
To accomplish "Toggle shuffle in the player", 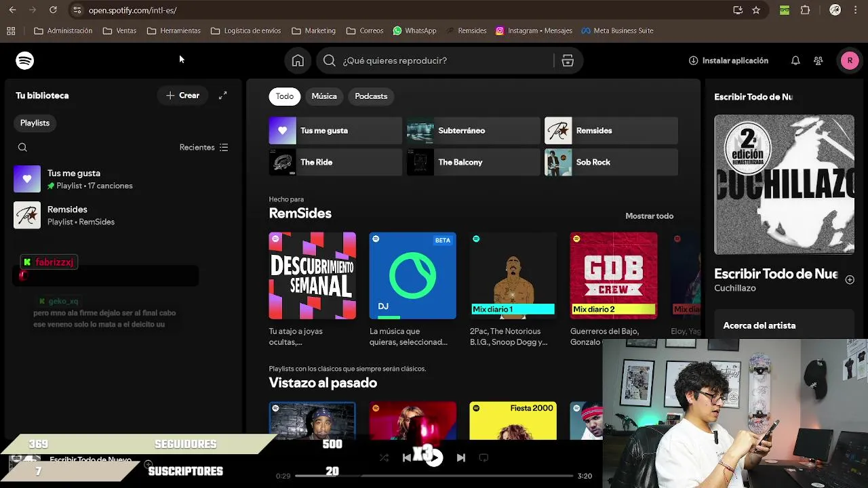I will [x=384, y=457].
